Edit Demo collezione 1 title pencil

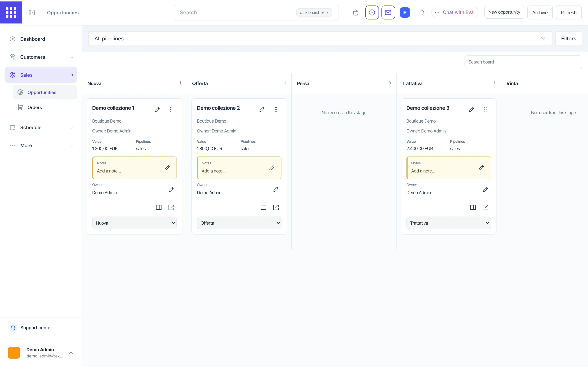[x=157, y=110]
